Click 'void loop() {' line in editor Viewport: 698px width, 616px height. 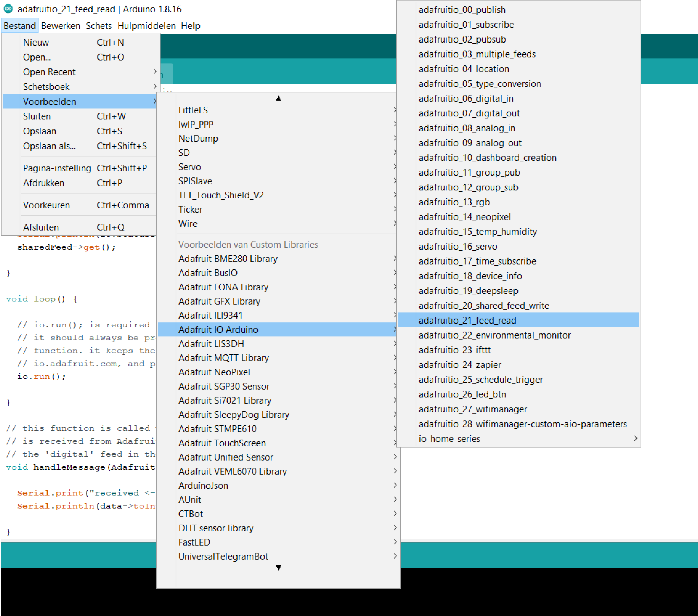(42, 299)
